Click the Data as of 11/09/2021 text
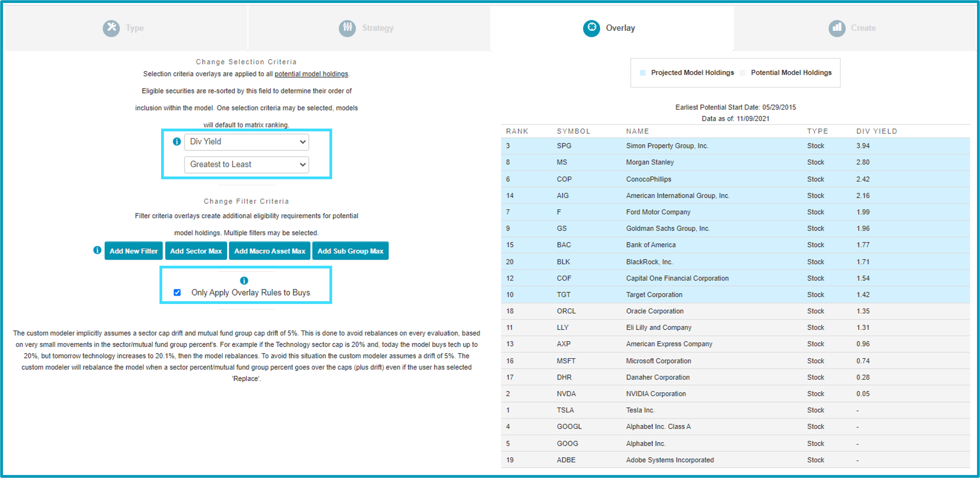The width and height of the screenshot is (980, 478). click(x=735, y=119)
